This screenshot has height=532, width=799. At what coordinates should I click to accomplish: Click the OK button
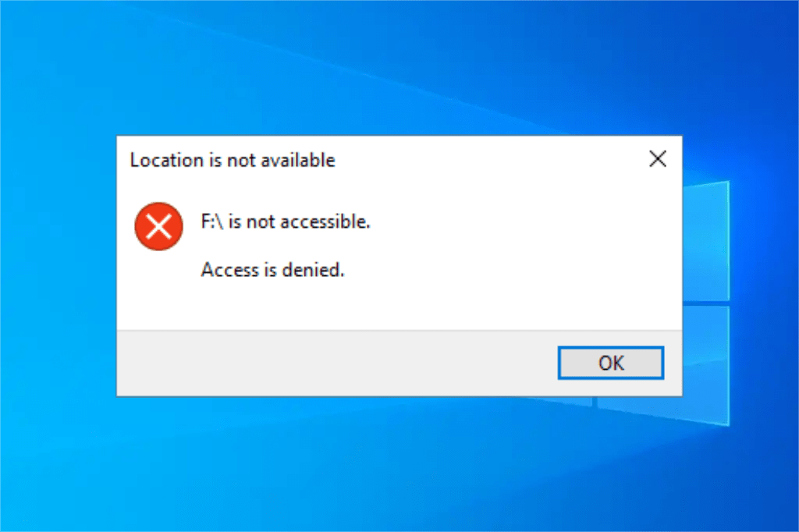(610, 363)
